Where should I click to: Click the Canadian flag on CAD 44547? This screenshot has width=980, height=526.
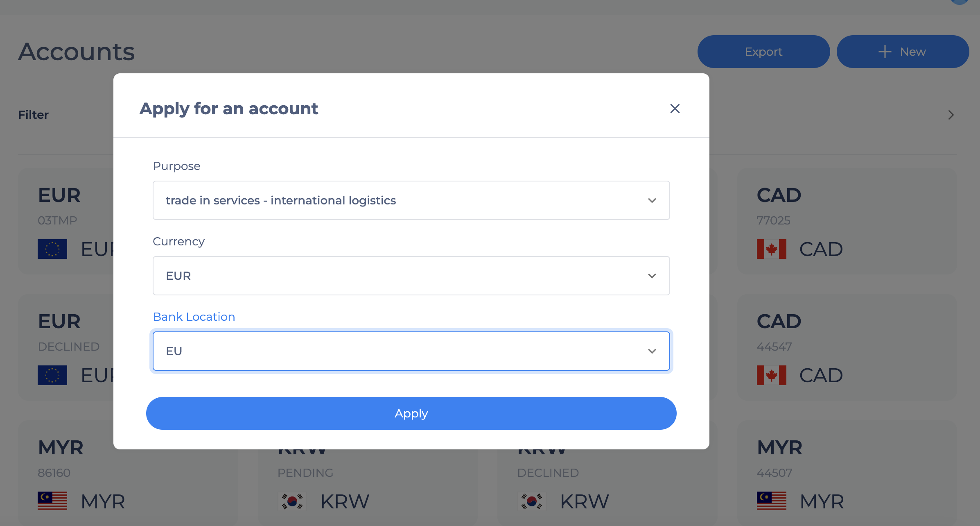pyautogui.click(x=771, y=375)
